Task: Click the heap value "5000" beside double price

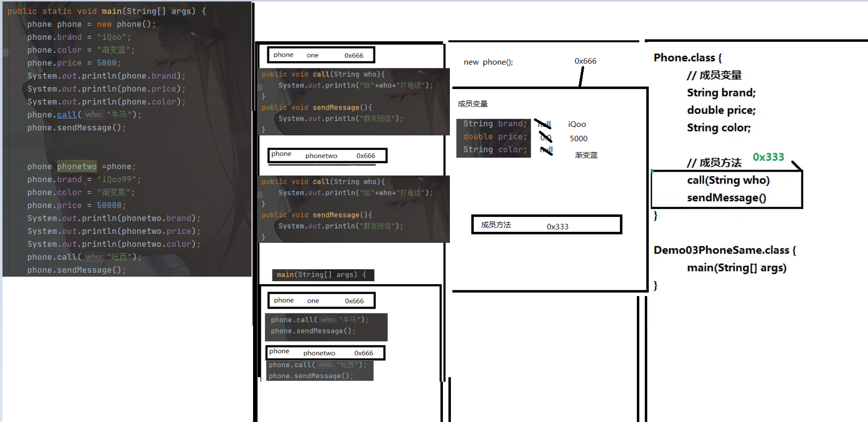Action: 579,139
